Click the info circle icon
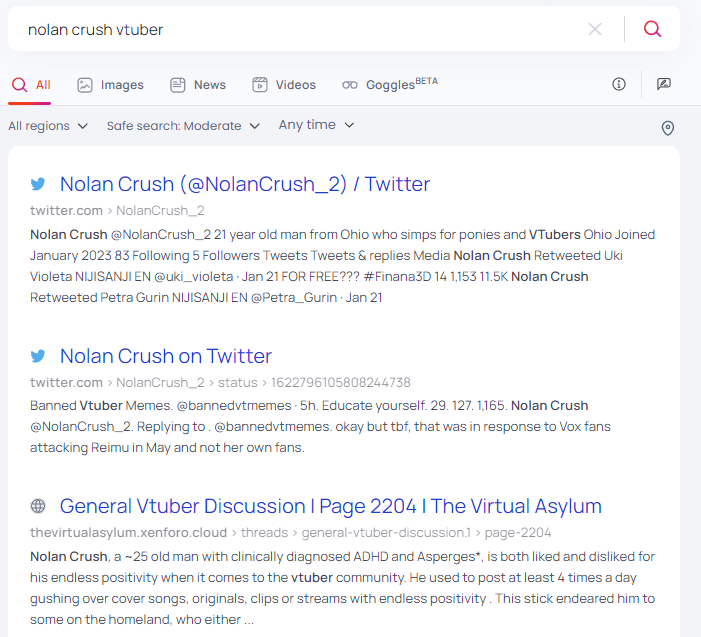The width and height of the screenshot is (701, 637). point(619,84)
